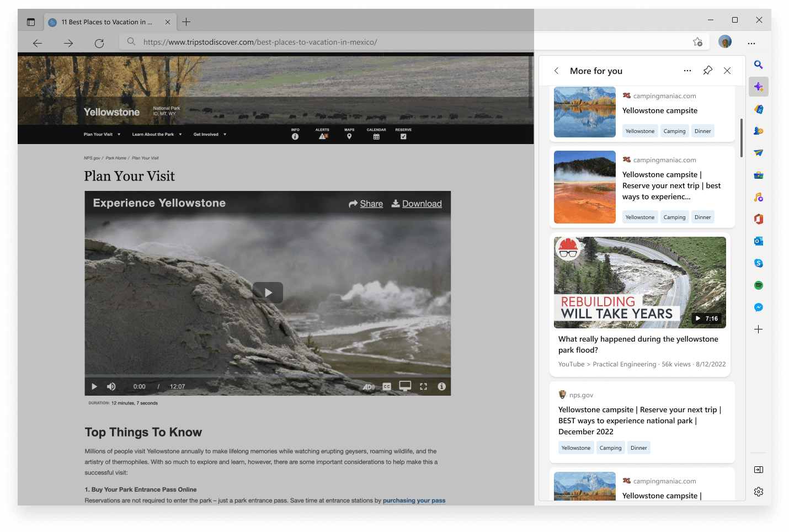Open the Shopping price tag sidebar icon
The width and height of the screenshot is (789, 532).
[x=759, y=109]
